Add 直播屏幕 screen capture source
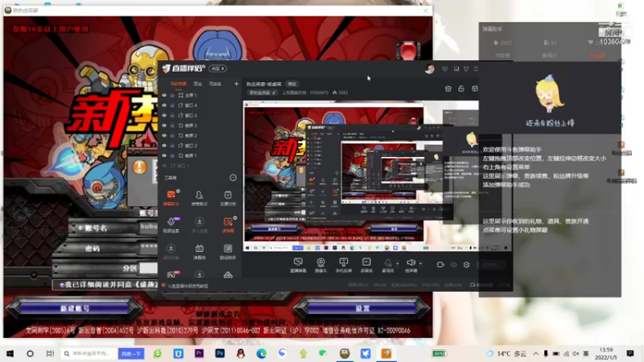Image resolution: width=644 pixels, height=362 pixels. tap(298, 265)
